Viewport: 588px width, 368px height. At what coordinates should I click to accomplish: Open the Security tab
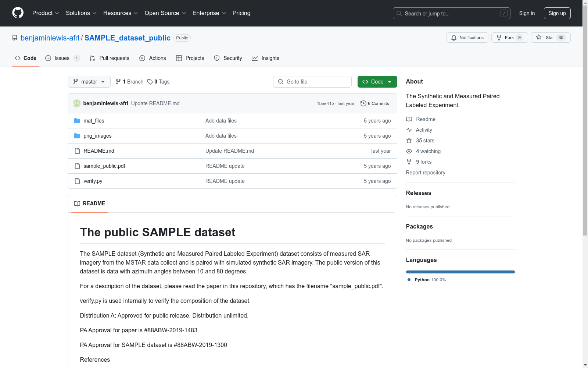point(228,58)
